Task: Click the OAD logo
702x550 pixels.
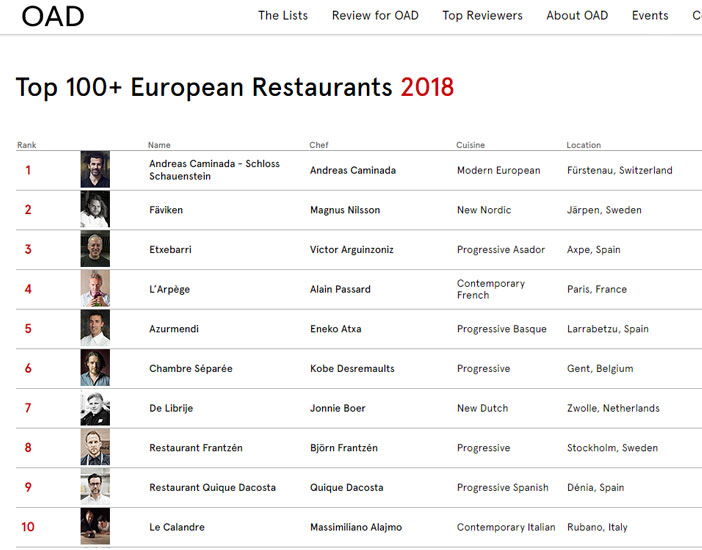Action: (53, 16)
